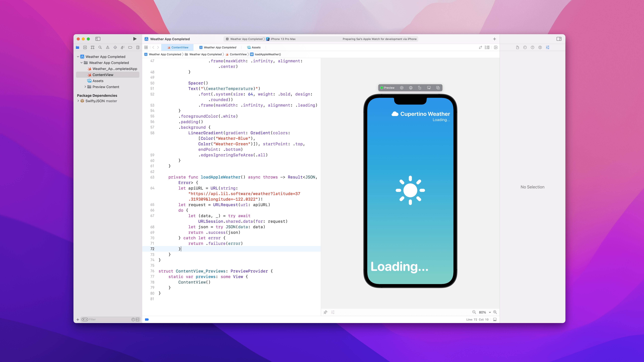Rotate the preview device orientation
This screenshot has height=362, width=644.
point(420,88)
